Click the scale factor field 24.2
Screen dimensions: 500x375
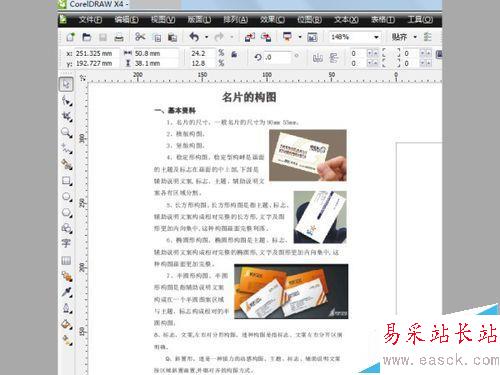[x=203, y=53]
